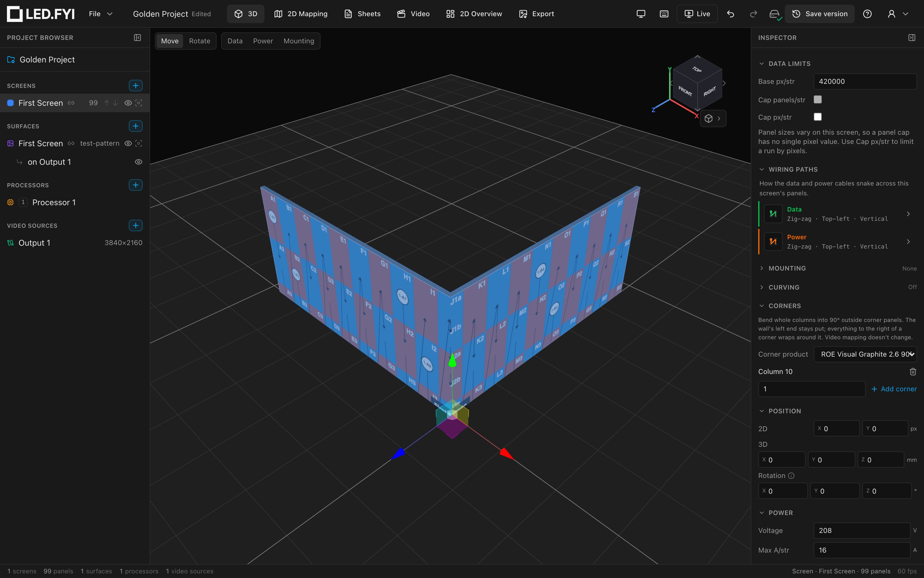Click First Screen blue color swatch
The width and height of the screenshot is (924, 578).
[11, 103]
